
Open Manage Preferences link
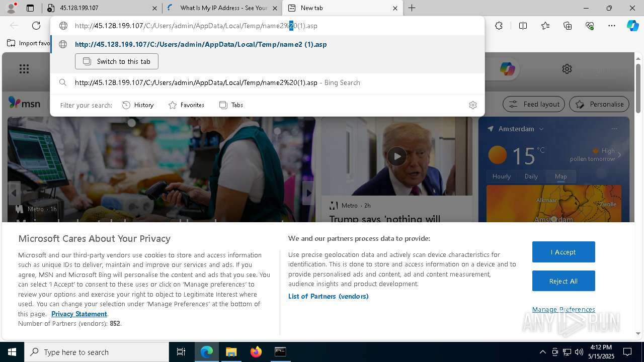click(x=563, y=310)
